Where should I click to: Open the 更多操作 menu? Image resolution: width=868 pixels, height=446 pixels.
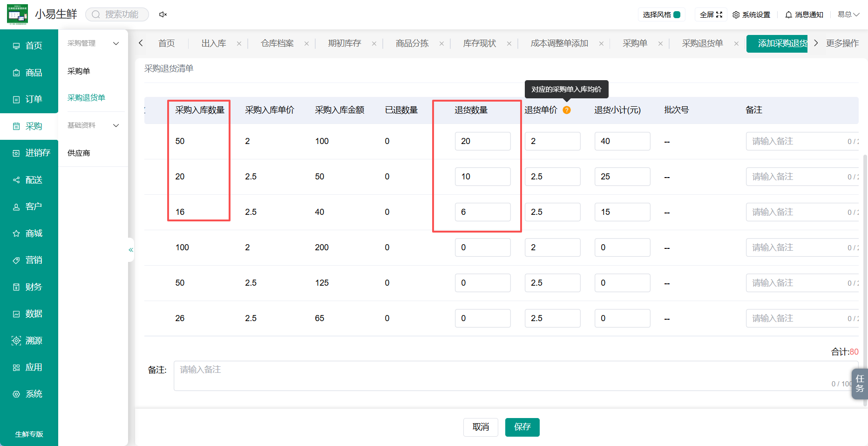click(842, 43)
